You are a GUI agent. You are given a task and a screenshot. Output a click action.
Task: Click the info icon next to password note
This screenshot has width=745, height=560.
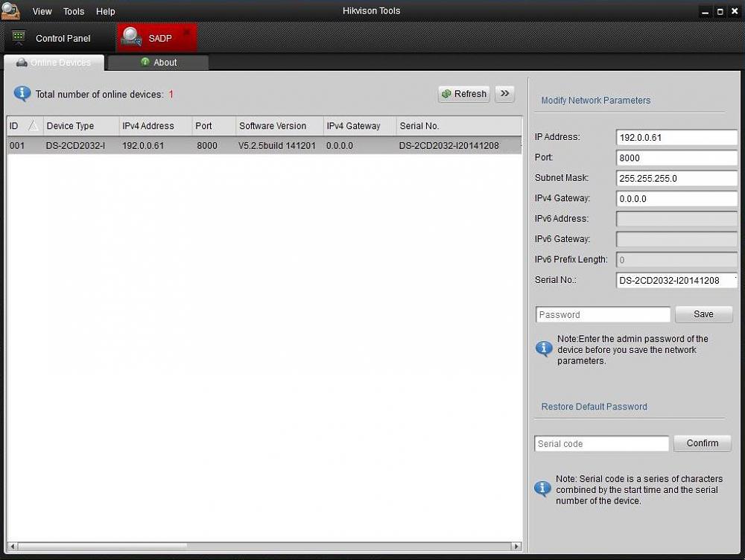[x=545, y=349]
